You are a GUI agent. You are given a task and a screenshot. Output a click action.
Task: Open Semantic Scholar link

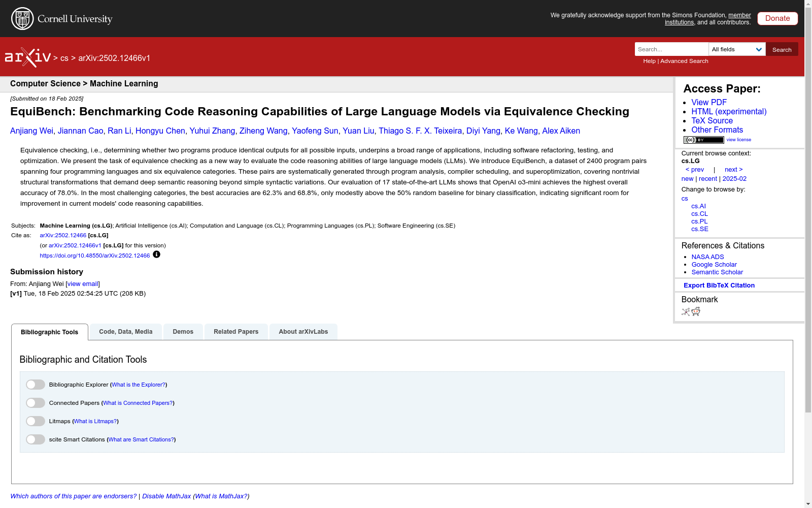[717, 272]
